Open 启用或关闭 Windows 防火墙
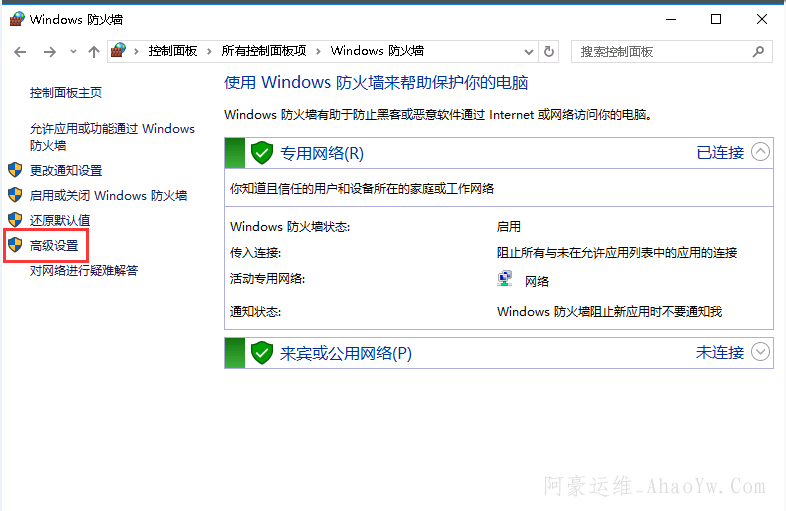The width and height of the screenshot is (786, 511). [108, 196]
